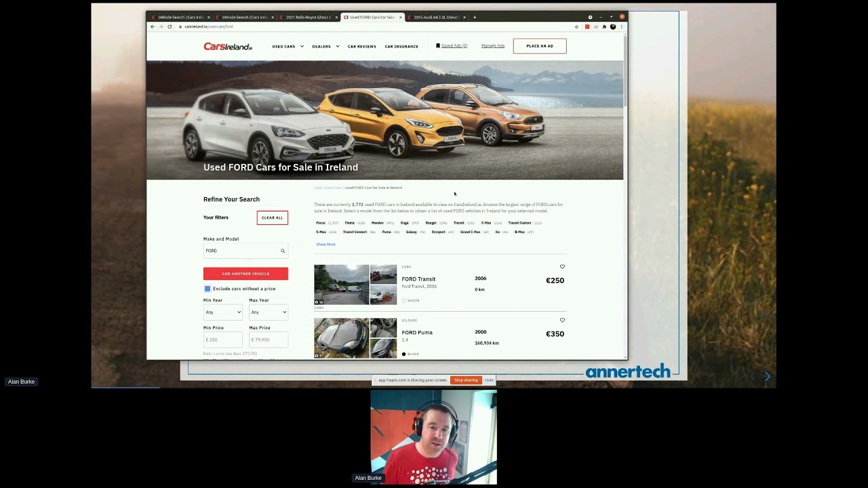The image size is (868, 488).
Task: Click the Place An Ad button
Action: click(x=540, y=46)
